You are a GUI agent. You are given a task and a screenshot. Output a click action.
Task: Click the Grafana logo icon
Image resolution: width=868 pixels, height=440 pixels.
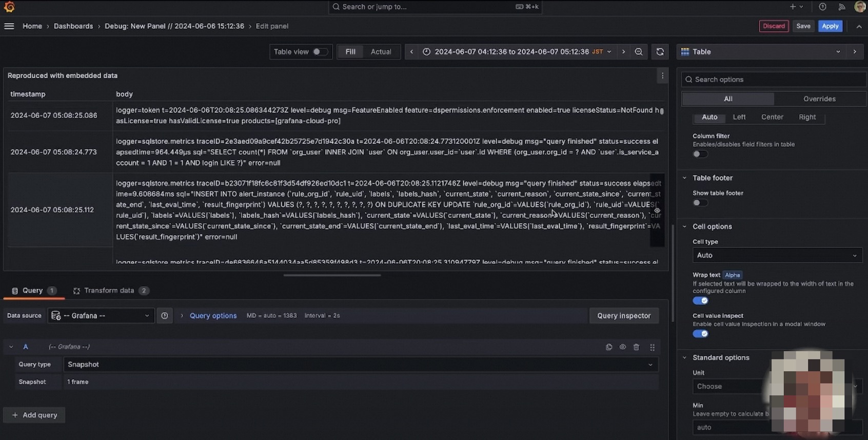[x=9, y=7]
